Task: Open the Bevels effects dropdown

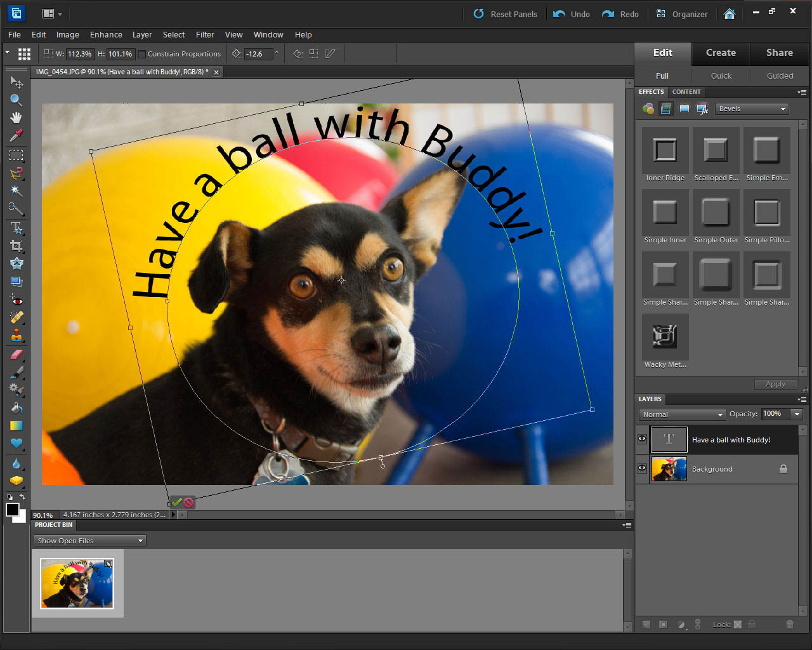Action: (x=752, y=109)
